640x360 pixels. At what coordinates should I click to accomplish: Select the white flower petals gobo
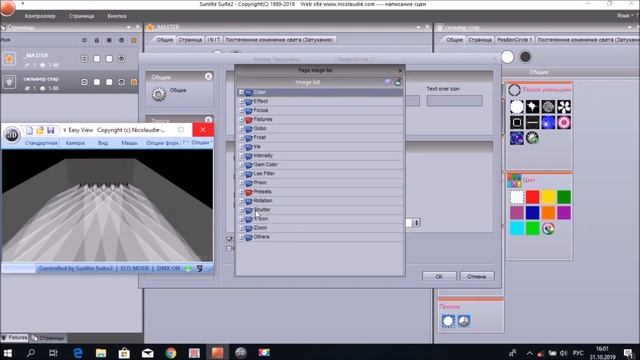tap(564, 107)
